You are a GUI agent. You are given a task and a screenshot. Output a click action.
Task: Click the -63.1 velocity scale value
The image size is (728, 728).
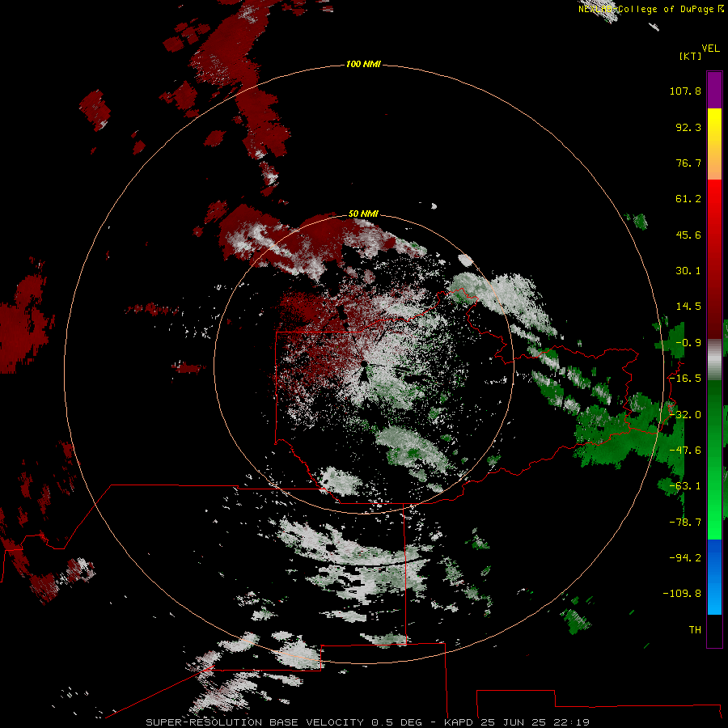point(685,486)
